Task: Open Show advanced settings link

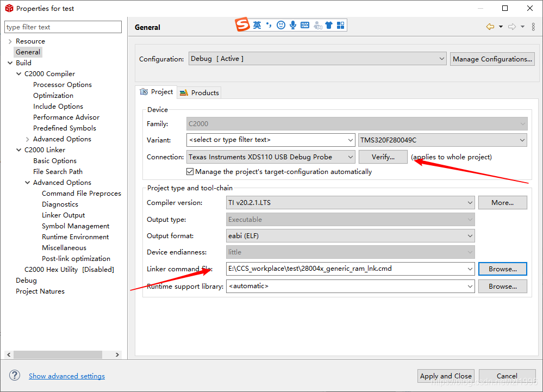Action: click(67, 376)
